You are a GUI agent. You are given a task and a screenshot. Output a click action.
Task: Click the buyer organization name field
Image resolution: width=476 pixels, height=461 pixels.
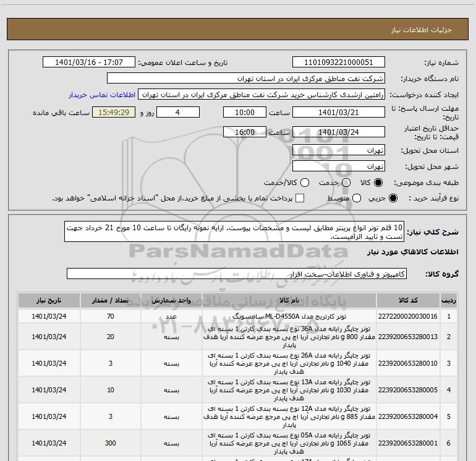click(x=246, y=78)
